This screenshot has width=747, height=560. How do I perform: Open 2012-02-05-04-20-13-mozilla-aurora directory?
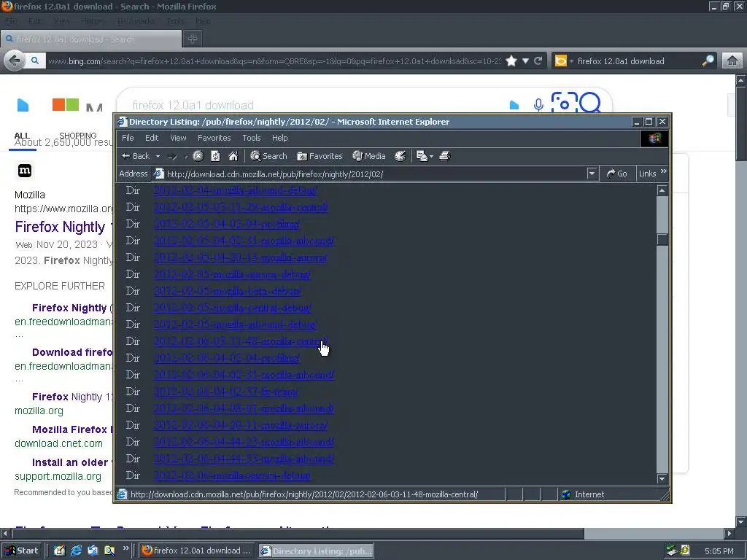tap(240, 257)
